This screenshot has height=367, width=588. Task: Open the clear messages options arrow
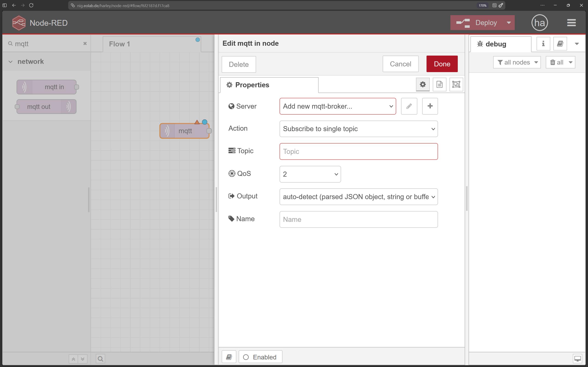[571, 62]
